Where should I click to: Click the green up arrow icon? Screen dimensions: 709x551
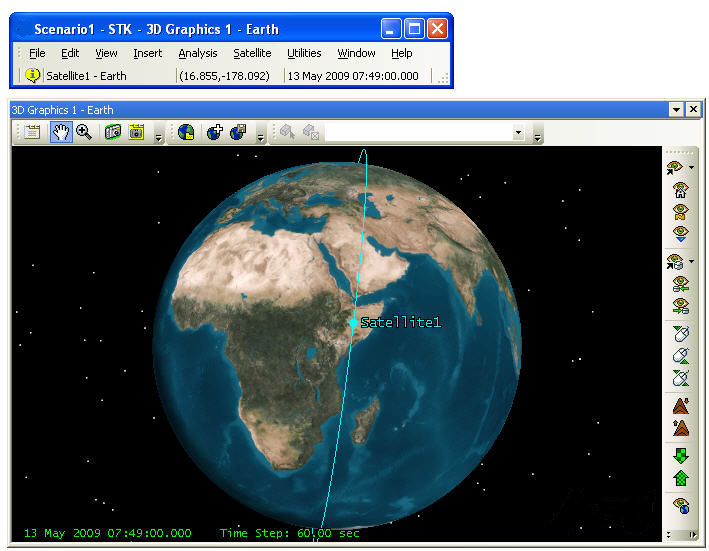(x=681, y=478)
